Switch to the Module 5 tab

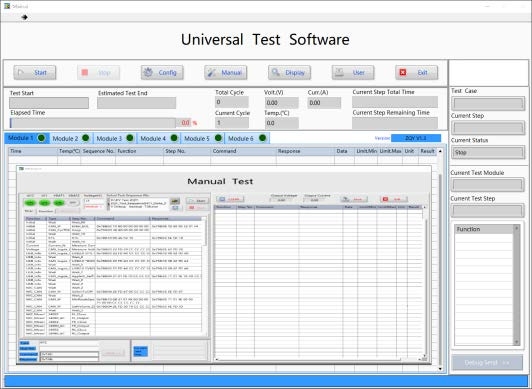click(203, 138)
